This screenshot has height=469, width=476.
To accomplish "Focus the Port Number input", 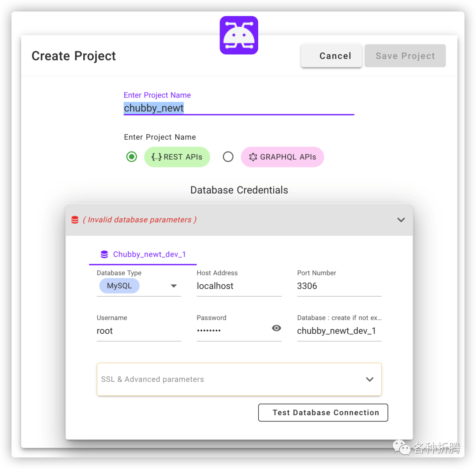I will coord(339,286).
